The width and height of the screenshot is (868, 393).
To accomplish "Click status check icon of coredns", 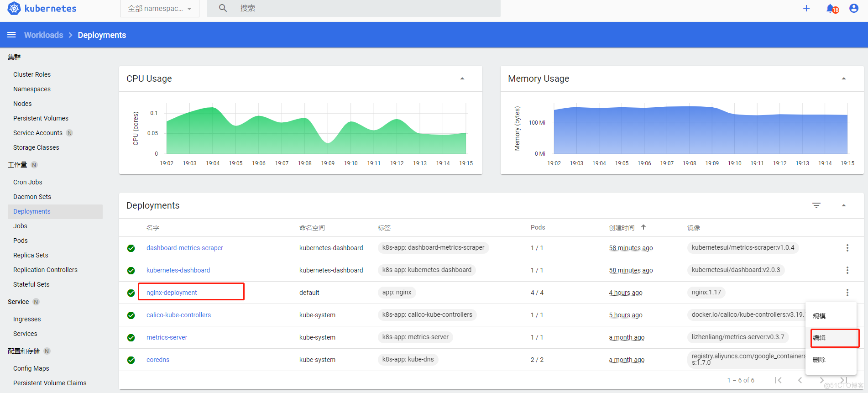I will coord(131,360).
